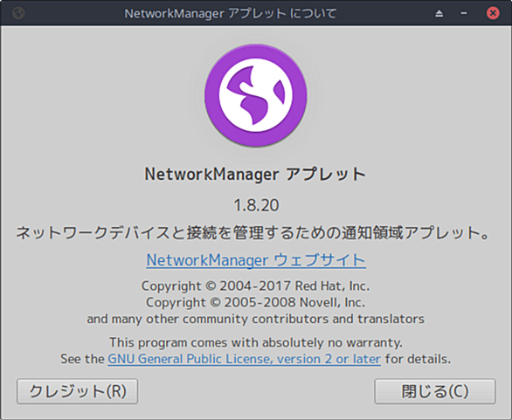Select the Japanese applet description text
Viewport: 512px width, 420px height.
coord(253,232)
